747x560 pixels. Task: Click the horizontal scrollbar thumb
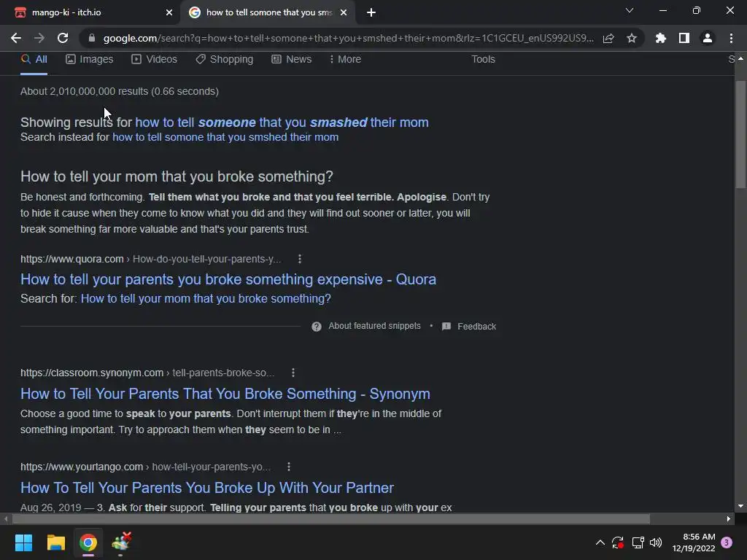331,519
